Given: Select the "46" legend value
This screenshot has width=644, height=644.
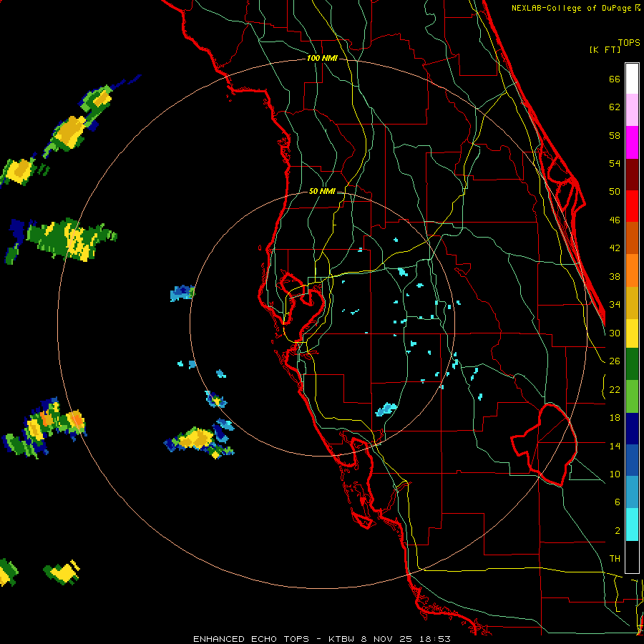Looking at the screenshot, I should coord(615,220).
